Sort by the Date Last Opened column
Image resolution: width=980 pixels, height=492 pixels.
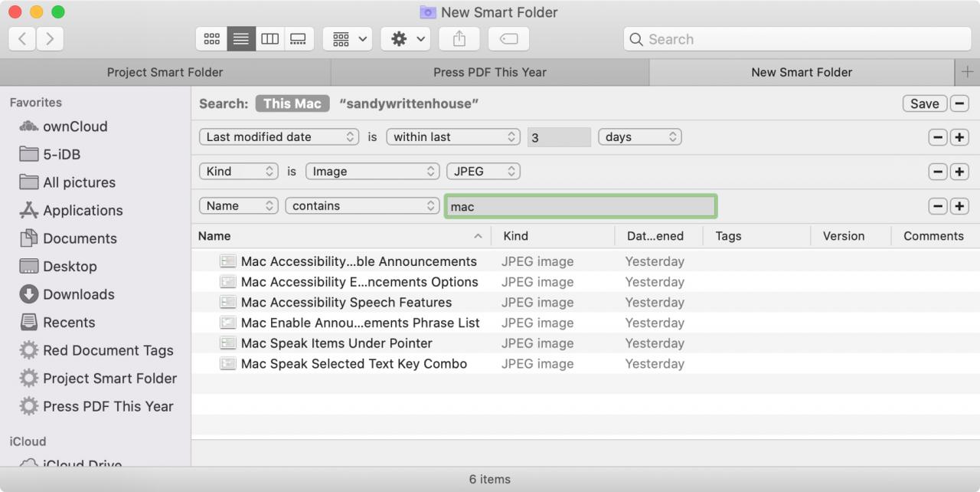click(x=658, y=236)
